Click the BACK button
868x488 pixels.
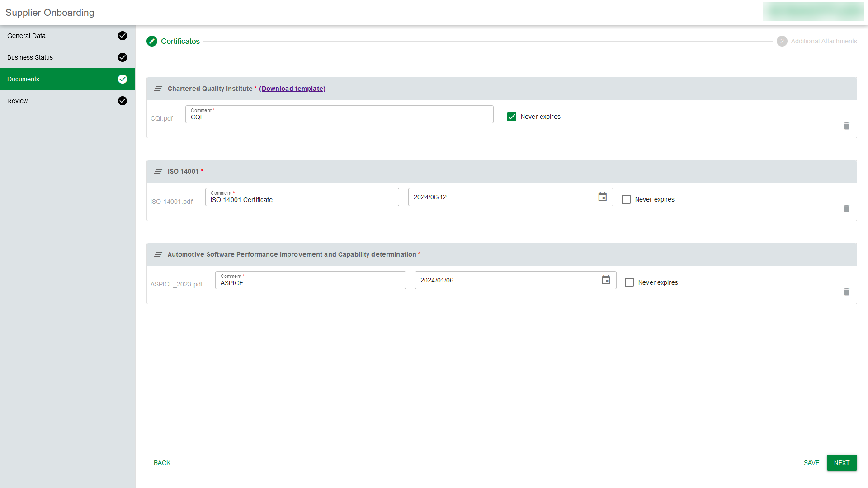[162, 463]
